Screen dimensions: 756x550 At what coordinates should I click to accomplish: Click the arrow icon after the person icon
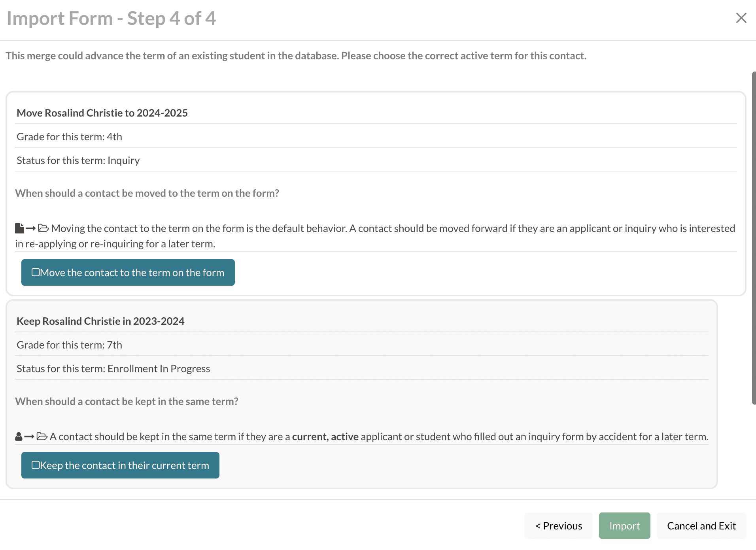(29, 437)
